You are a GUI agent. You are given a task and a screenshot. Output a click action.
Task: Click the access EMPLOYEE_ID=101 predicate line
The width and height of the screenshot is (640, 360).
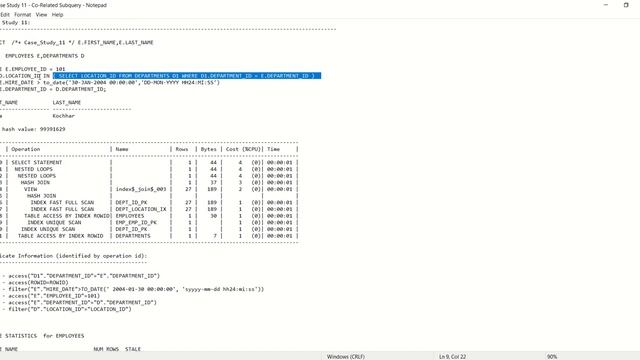54,296
